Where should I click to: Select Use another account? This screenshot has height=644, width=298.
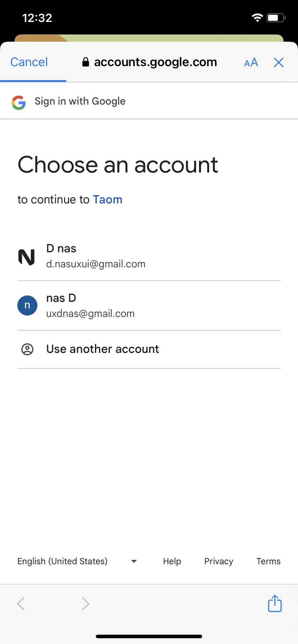pyautogui.click(x=149, y=349)
